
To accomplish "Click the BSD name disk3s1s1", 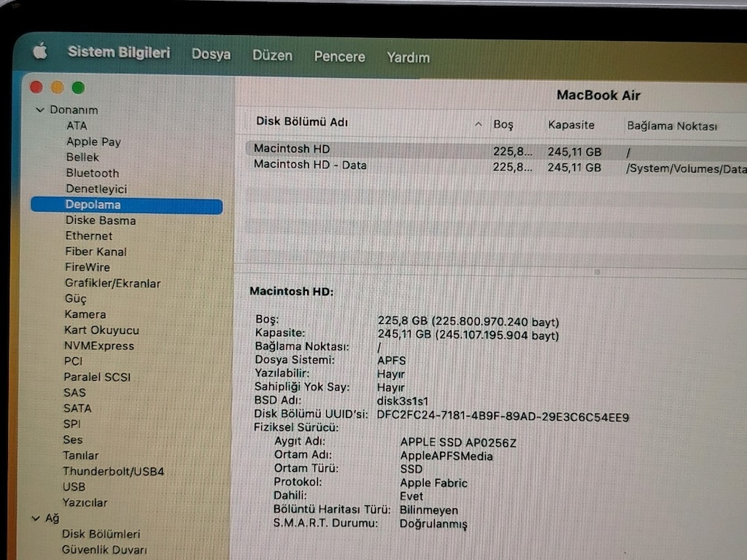I will click(x=403, y=401).
